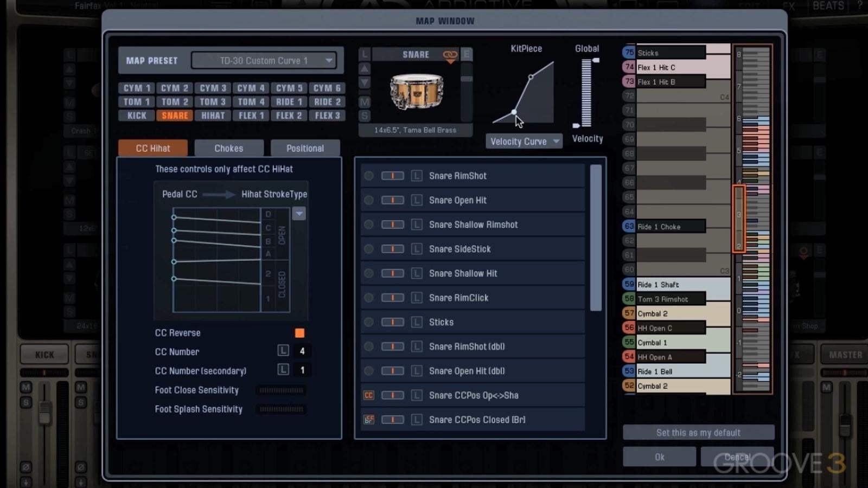Image resolution: width=868 pixels, height=488 pixels.
Task: Toggle the round indicator for Snare RimShot
Action: (x=369, y=176)
